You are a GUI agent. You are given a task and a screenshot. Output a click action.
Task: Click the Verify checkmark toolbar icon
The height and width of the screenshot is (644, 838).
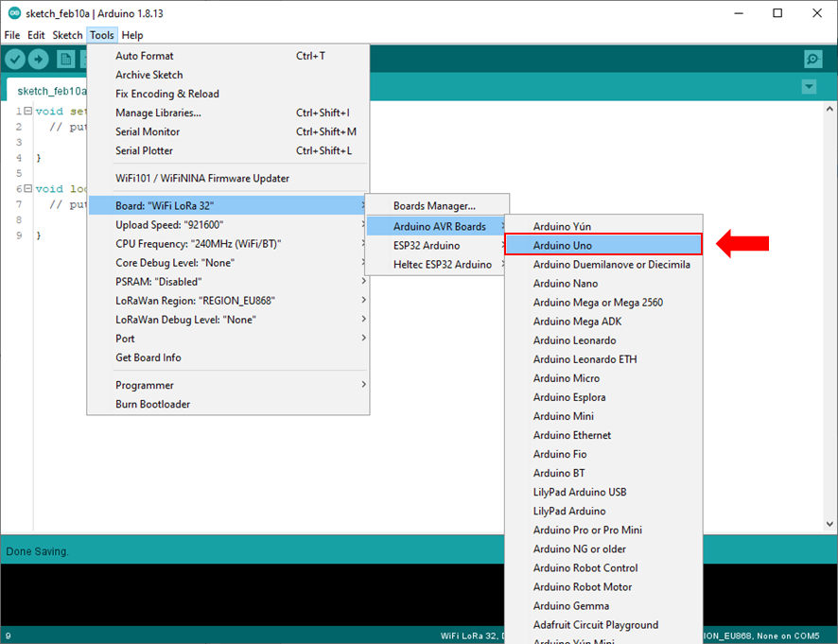tap(15, 59)
